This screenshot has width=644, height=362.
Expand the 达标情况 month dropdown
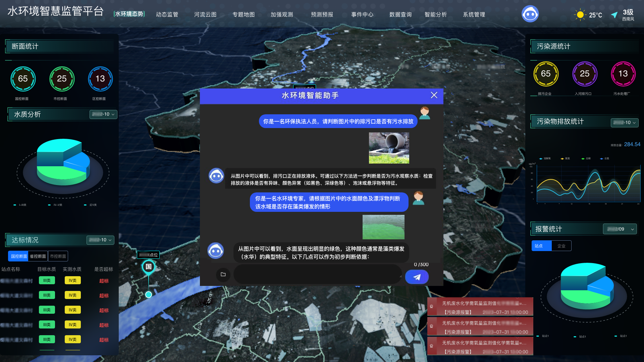(100, 240)
